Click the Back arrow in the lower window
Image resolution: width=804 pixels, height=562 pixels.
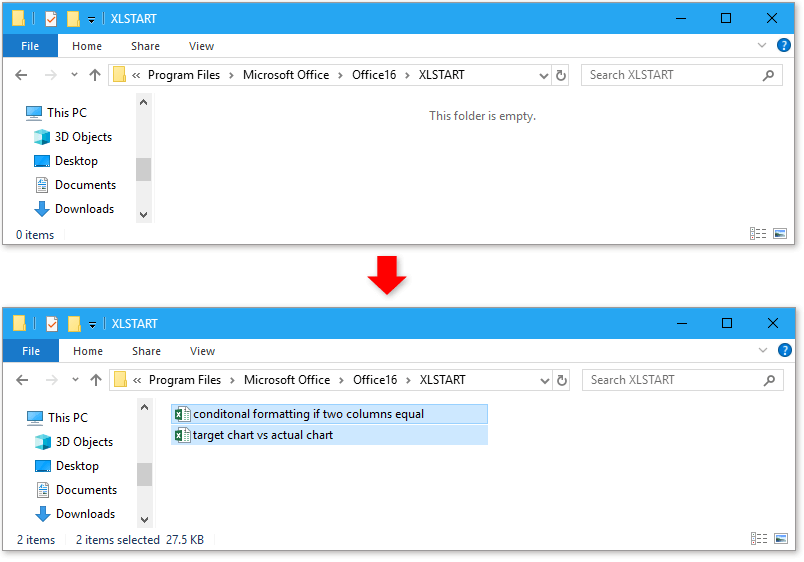click(x=25, y=380)
